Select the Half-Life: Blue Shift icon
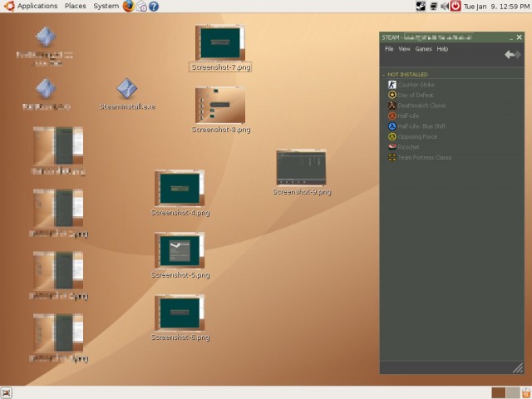Screen dimensions: 532x399 point(392,126)
